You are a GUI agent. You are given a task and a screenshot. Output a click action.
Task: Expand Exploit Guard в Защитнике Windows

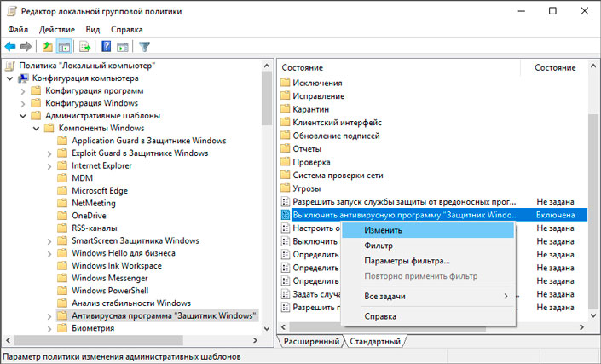click(x=49, y=153)
